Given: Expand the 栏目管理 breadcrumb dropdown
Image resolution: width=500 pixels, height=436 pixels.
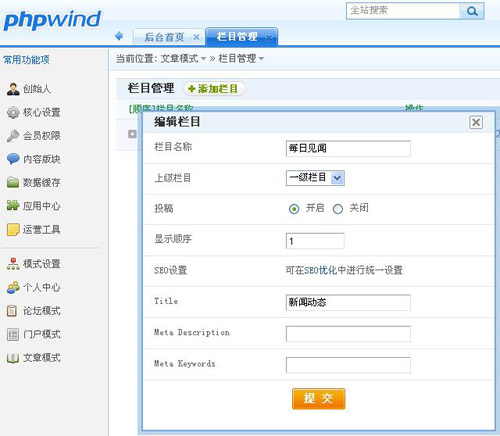Looking at the screenshot, I should point(261,59).
